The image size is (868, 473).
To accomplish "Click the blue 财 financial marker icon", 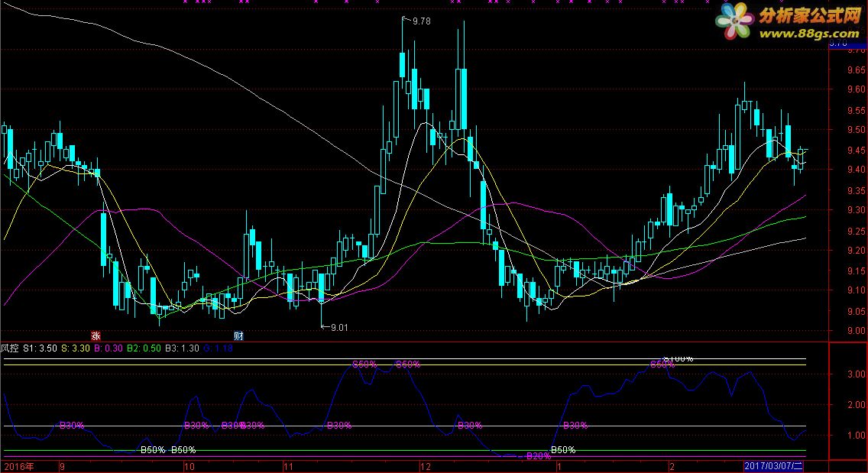I will click(x=238, y=335).
